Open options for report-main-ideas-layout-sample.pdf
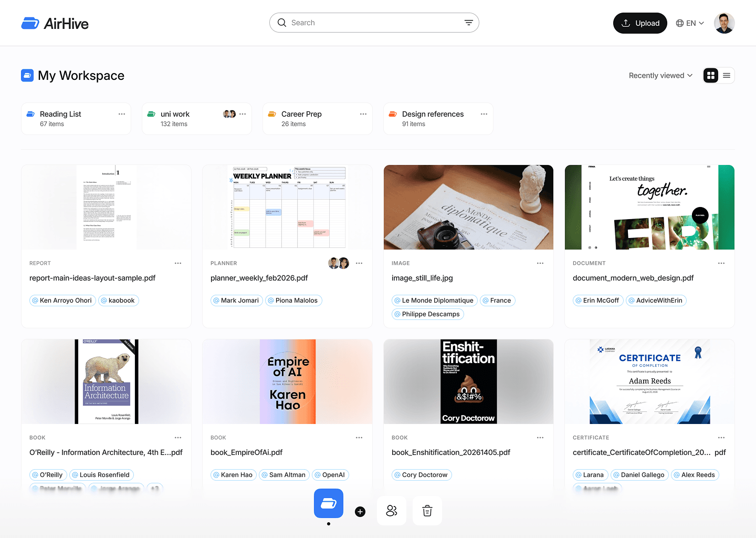756x538 pixels. 178,263
